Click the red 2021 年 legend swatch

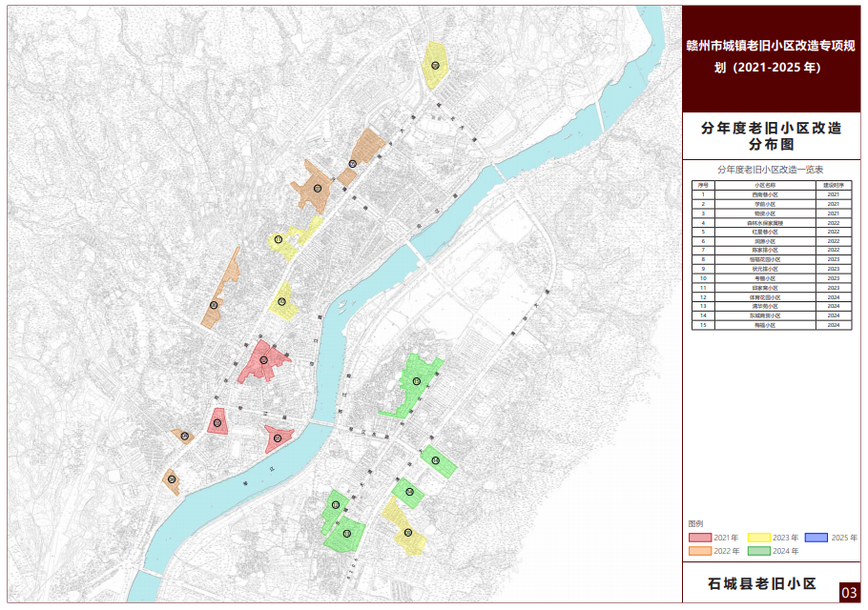click(700, 538)
